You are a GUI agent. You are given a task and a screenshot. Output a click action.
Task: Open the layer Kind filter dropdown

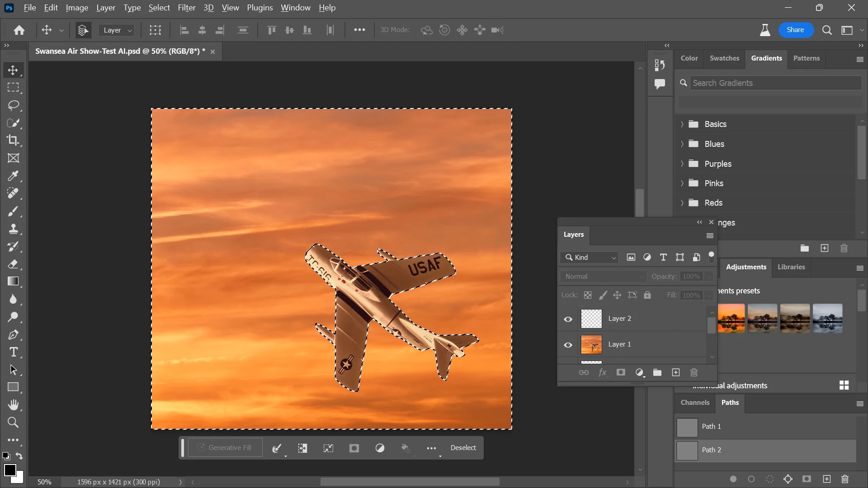590,258
